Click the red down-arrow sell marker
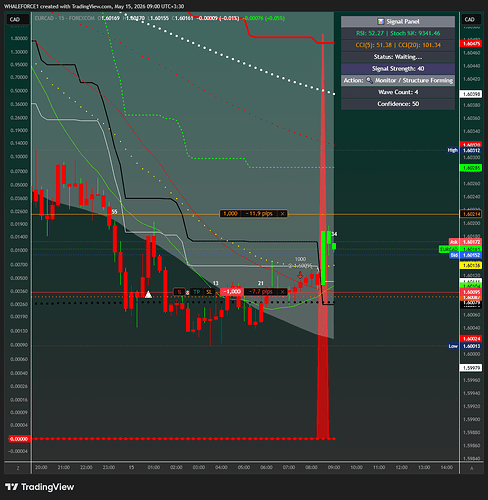Image resolution: width=488 pixels, height=500 pixels. (300, 275)
